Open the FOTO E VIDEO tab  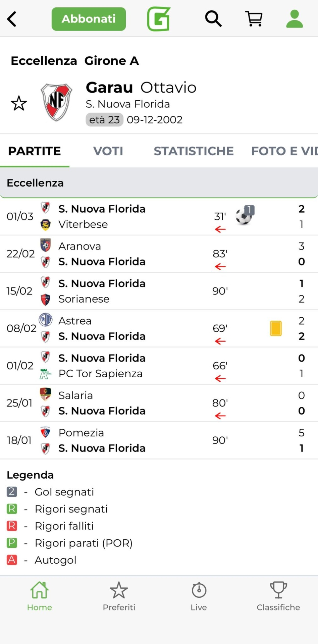pos(284,151)
